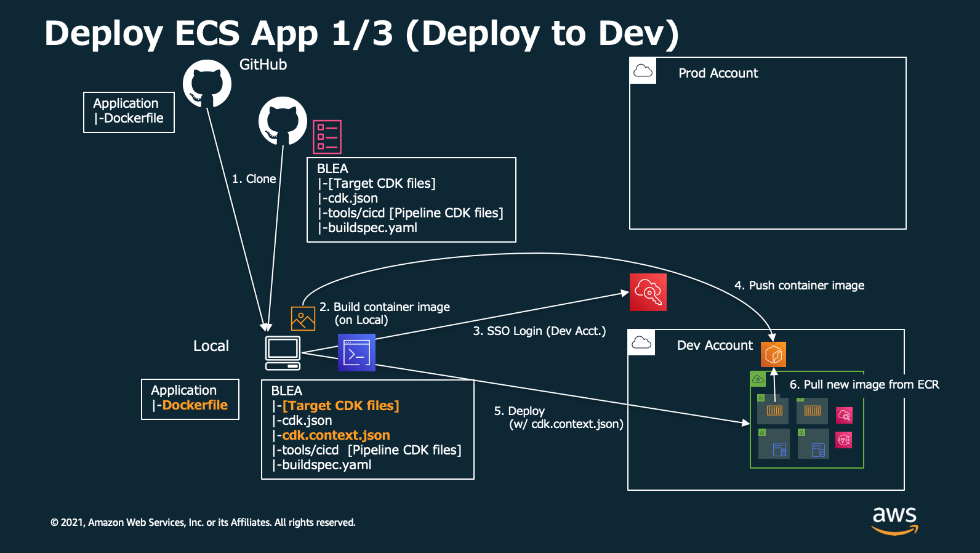Click the '(on Local)' note
Viewport: 980px width, 553px height.
(361, 320)
